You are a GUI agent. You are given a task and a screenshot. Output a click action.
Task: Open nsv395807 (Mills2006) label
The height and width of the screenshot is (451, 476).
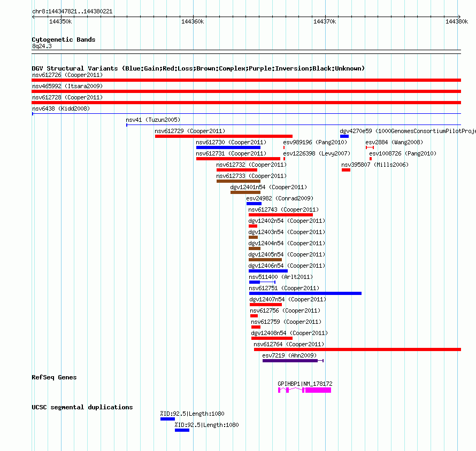(375, 165)
